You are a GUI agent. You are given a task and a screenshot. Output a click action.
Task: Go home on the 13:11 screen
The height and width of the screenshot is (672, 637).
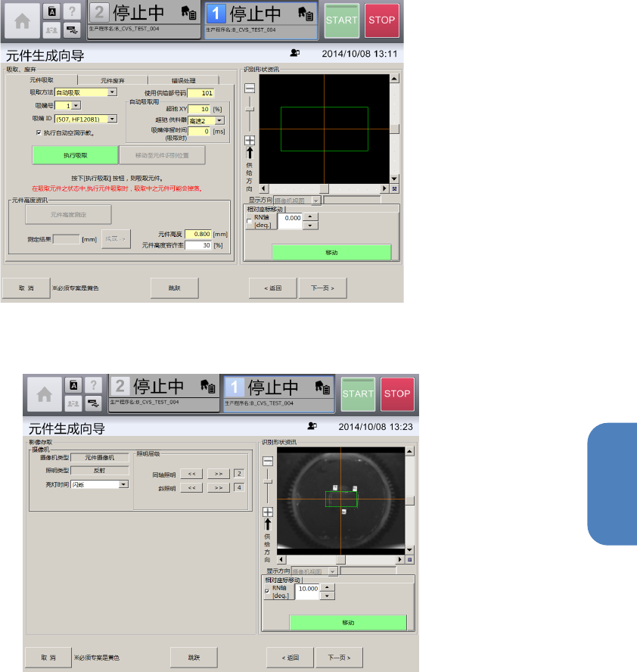pos(22,20)
